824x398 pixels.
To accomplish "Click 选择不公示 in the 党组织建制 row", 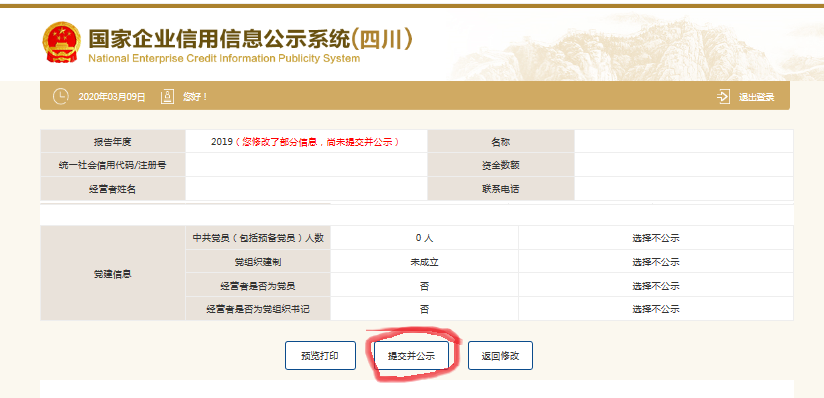I will point(656,262).
